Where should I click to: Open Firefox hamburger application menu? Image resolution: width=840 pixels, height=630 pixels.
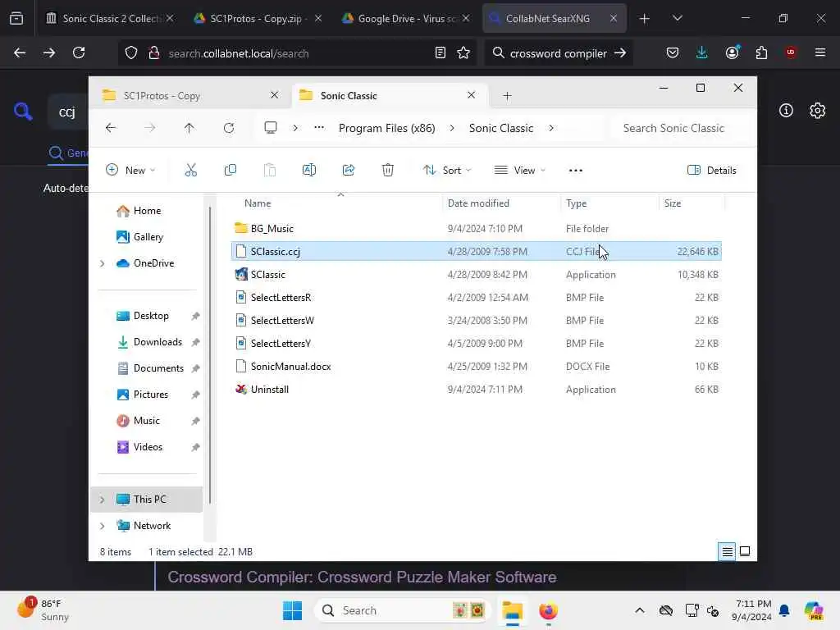point(820,52)
